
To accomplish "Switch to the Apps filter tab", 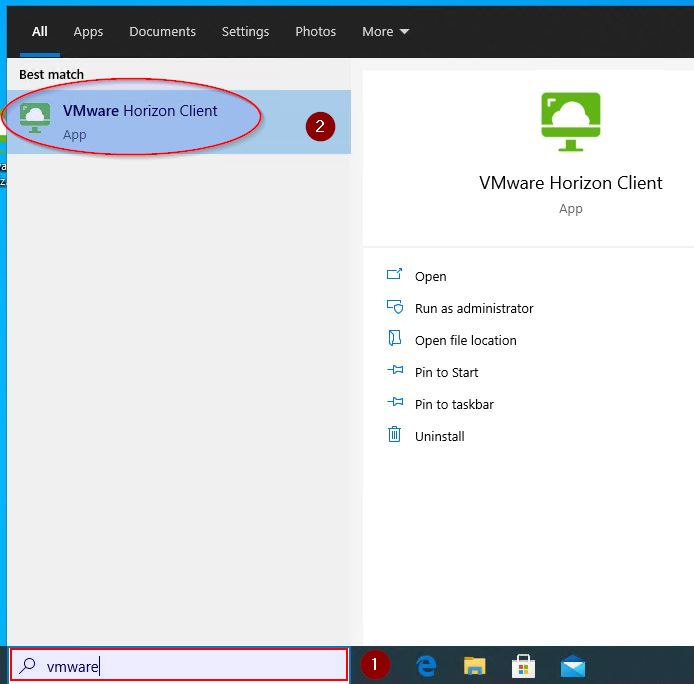I will [x=88, y=31].
